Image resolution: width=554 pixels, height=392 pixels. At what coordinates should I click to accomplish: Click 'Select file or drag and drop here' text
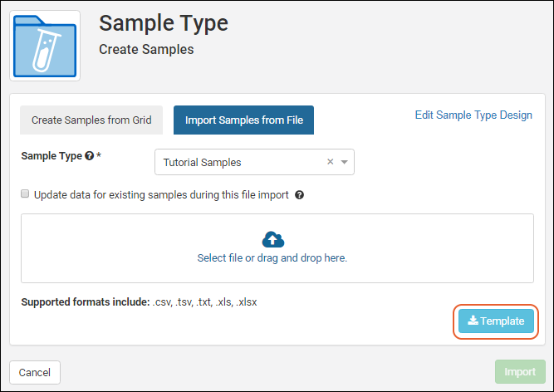pyautogui.click(x=272, y=258)
